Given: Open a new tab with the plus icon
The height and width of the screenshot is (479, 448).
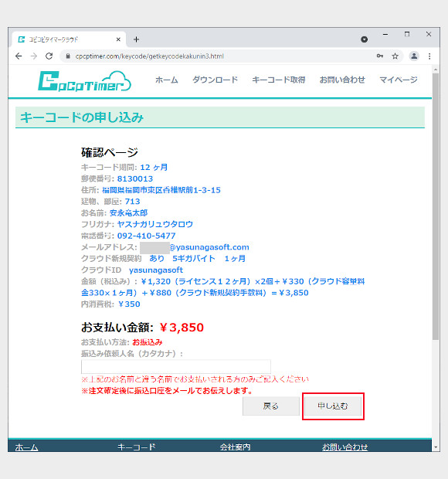Looking at the screenshot, I should coord(136,39).
